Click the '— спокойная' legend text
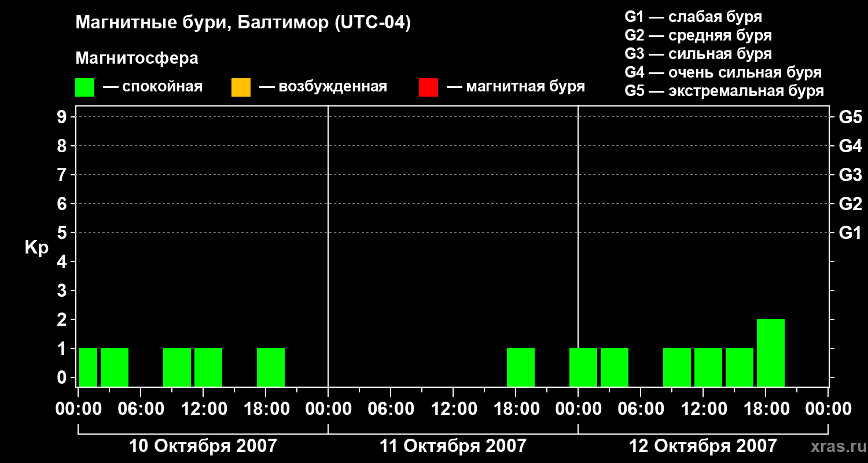The width and height of the screenshot is (868, 463). 153,87
